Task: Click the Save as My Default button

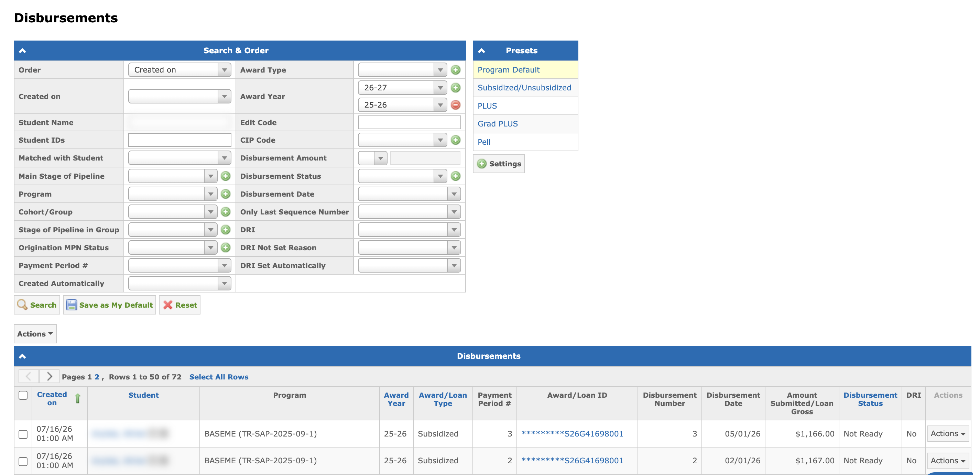Action: click(110, 305)
